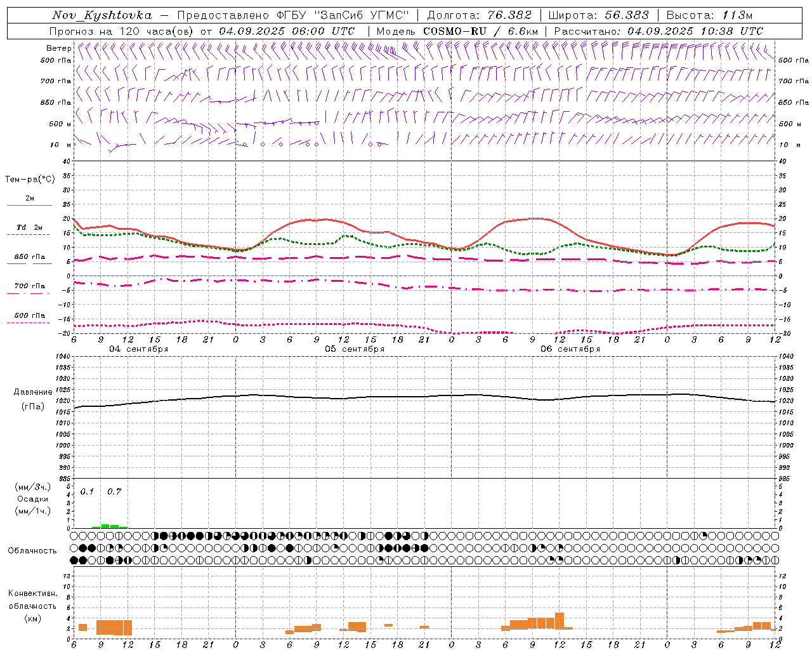Click the (мм/3ч.) precipitation unit label
The height and width of the screenshot is (650, 812).
[x=33, y=487]
